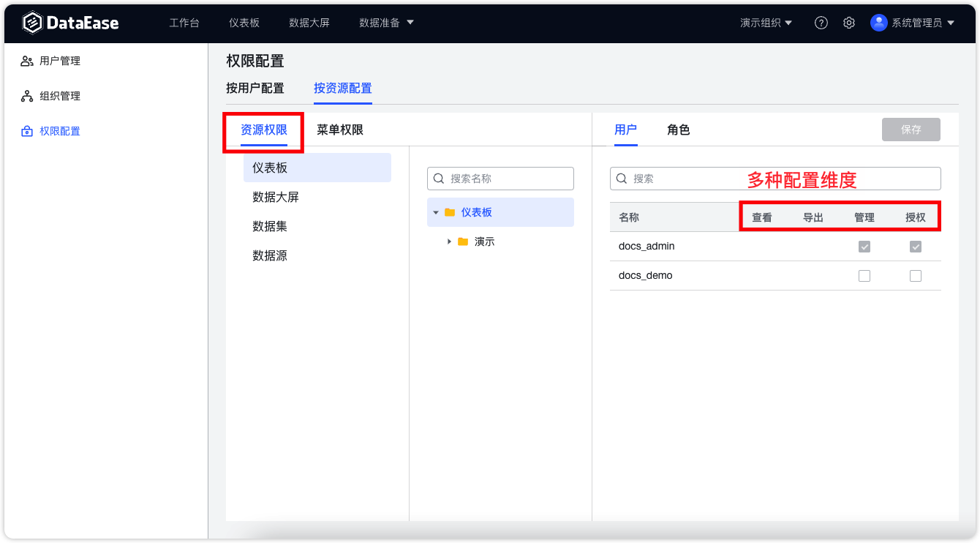Viewport: 980px width, 543px height.
Task: Enable 授权 checkbox for docs_demo
Action: pos(916,276)
